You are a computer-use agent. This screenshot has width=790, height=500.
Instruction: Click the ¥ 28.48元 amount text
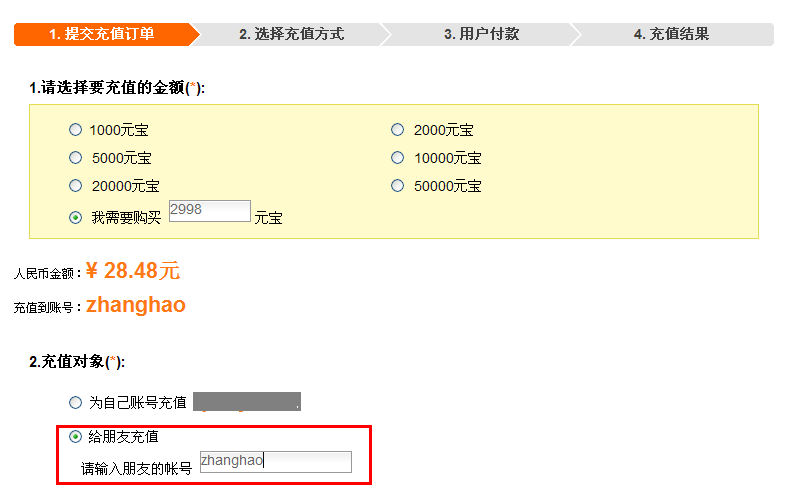pyautogui.click(x=132, y=271)
